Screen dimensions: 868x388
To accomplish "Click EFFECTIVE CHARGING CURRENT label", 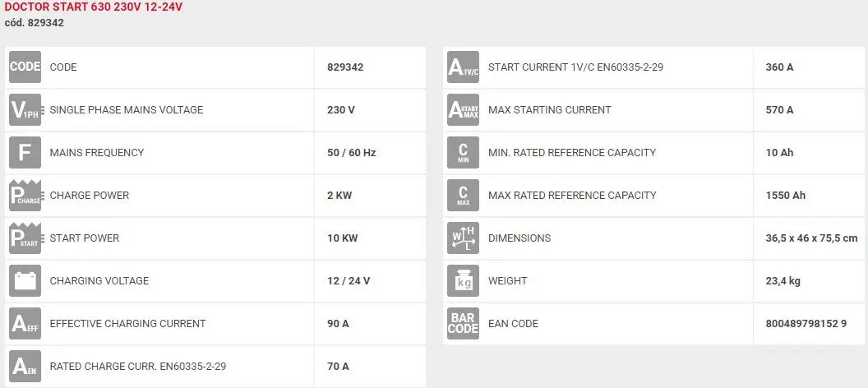I will 128,323.
